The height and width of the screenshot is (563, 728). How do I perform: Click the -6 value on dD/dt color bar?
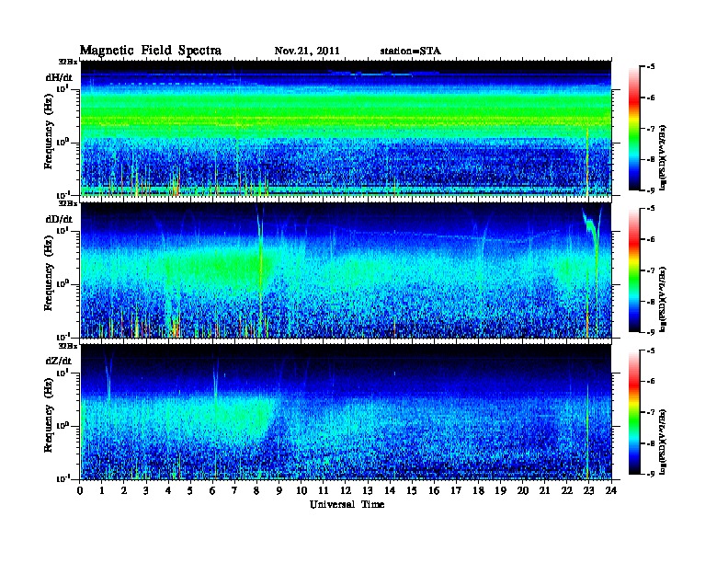(x=651, y=239)
